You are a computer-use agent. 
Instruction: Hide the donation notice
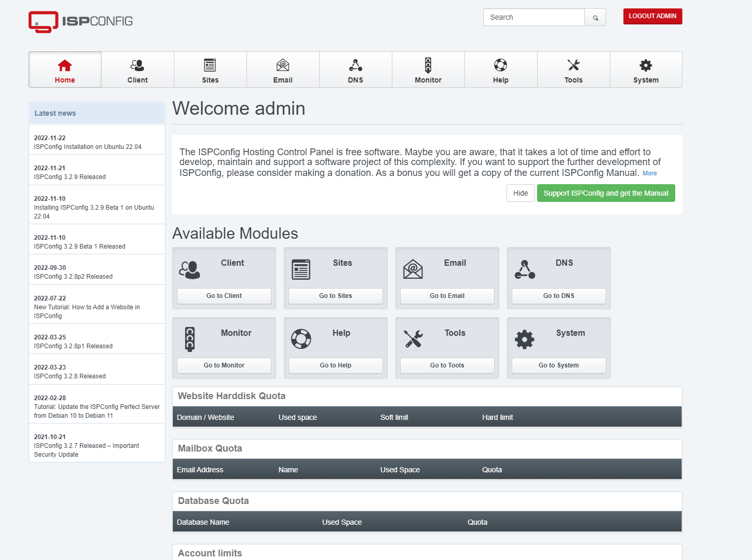point(521,193)
